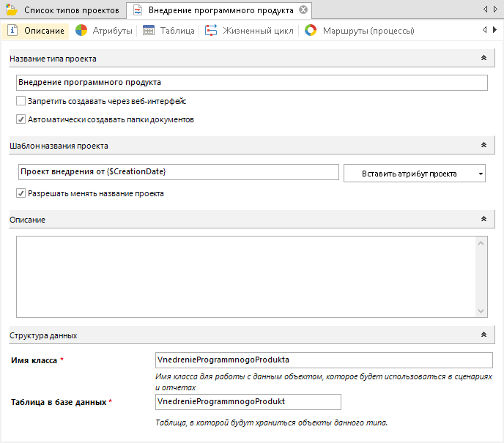Click the Описание scrollbar down arrow
This screenshot has height=443, width=504.
coord(481,311)
